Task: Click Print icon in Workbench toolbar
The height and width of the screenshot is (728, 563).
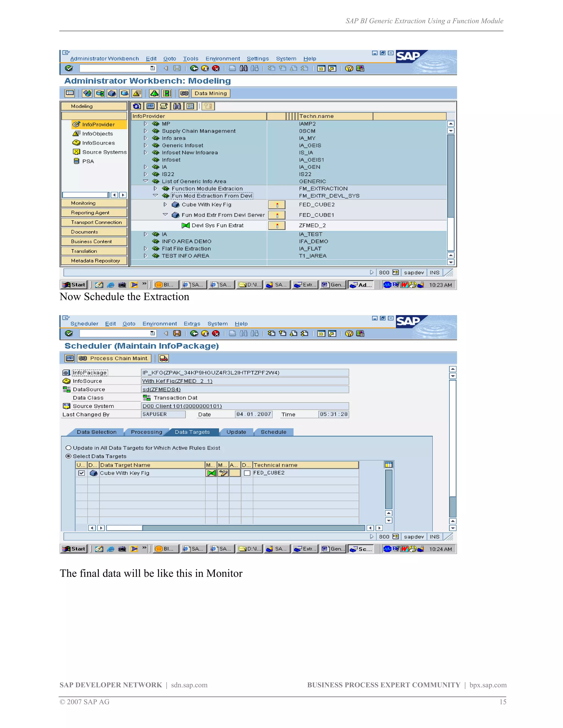Action: pyautogui.click(x=233, y=68)
